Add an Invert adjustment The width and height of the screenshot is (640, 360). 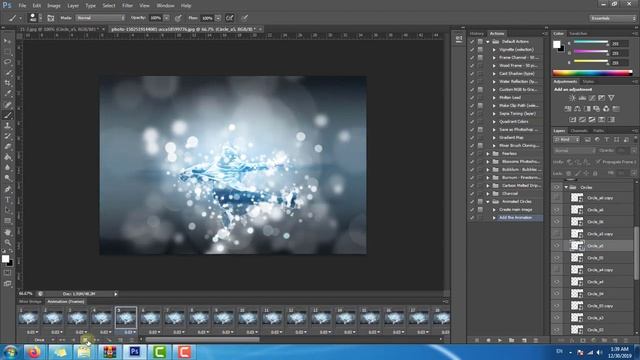[573, 120]
